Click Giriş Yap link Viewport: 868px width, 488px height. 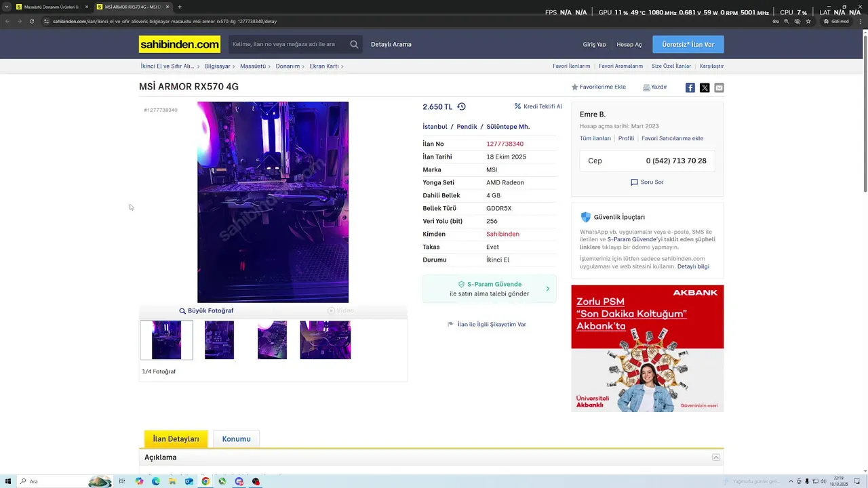coord(595,45)
